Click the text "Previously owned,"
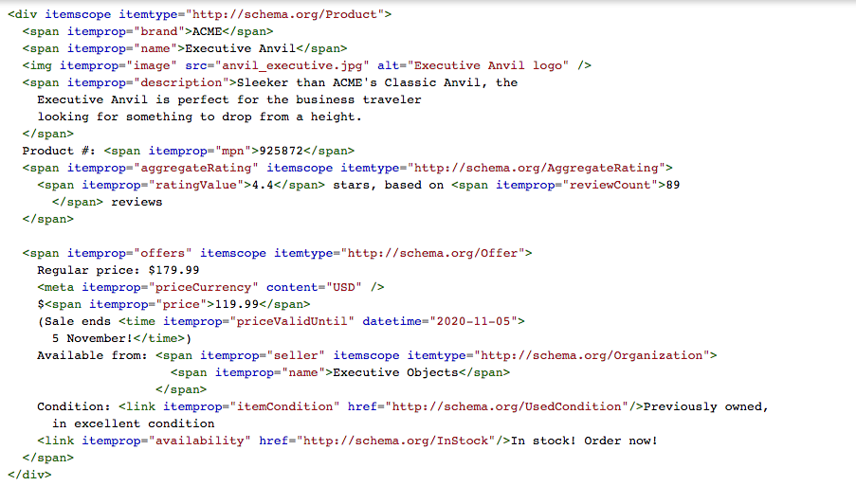Viewport: 856px width, 504px height. [705, 407]
